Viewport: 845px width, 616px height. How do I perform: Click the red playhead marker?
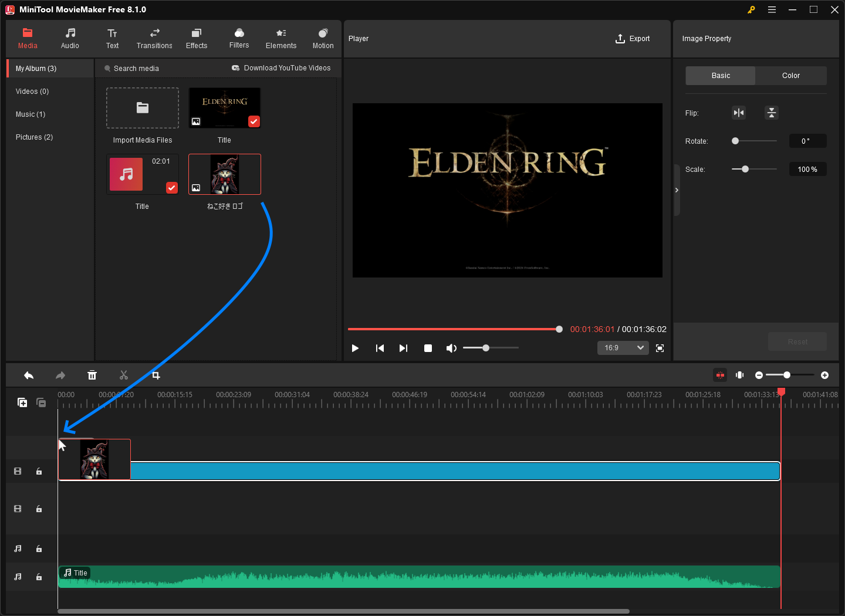781,391
